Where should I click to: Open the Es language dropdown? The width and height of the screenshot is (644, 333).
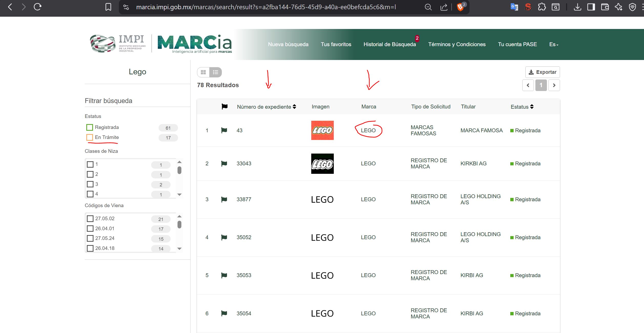point(554,44)
